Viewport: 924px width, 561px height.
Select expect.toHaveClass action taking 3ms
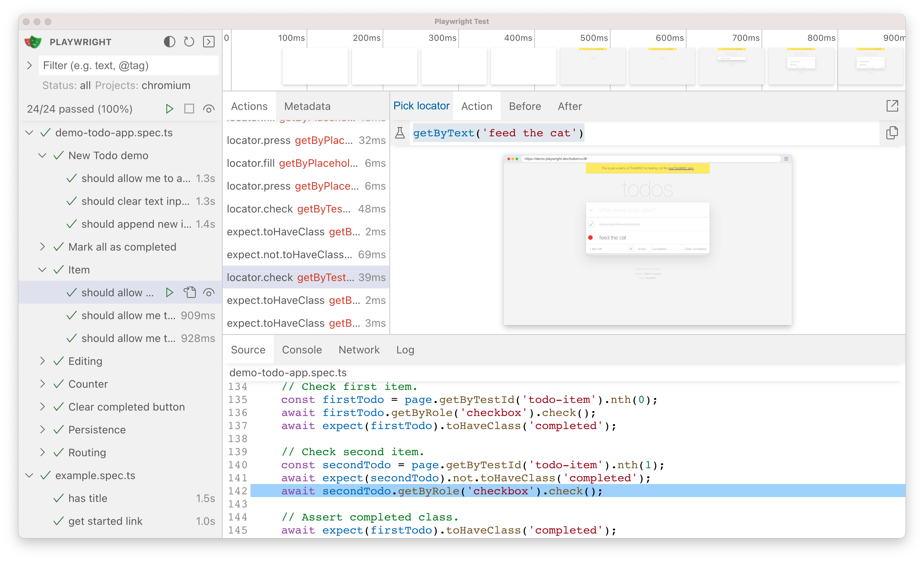306,323
